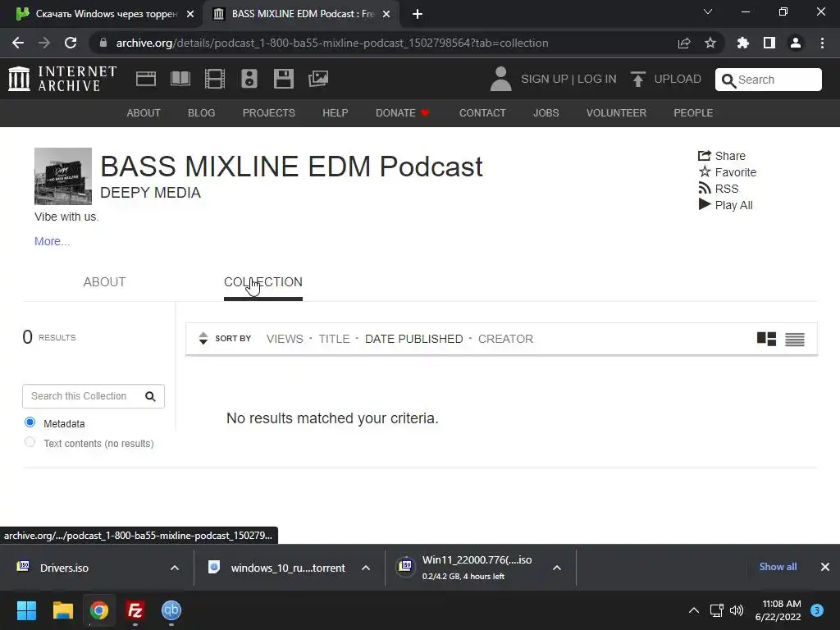
Task: Click Show all downloads
Action: tap(778, 567)
